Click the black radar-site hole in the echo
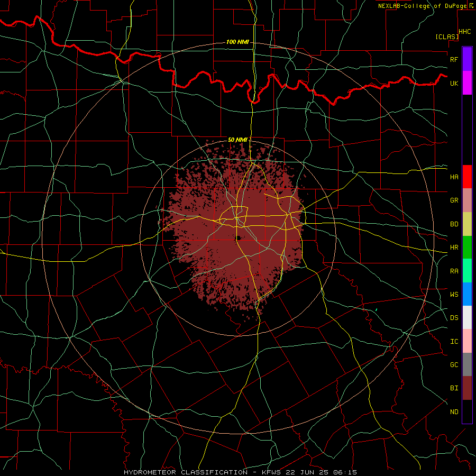This screenshot has width=476, height=476. coord(239,237)
